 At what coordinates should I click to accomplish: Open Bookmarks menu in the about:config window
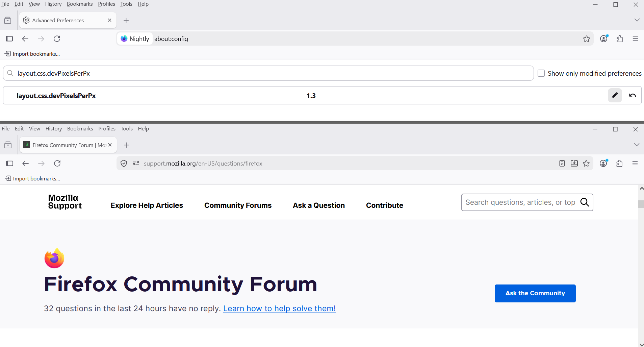[x=80, y=4]
